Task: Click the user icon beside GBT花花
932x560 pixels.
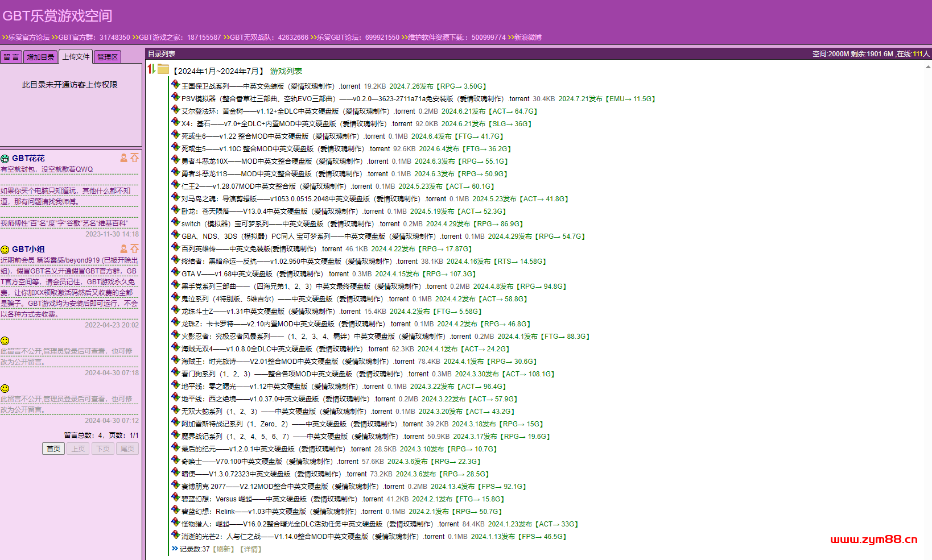Action: 123,158
